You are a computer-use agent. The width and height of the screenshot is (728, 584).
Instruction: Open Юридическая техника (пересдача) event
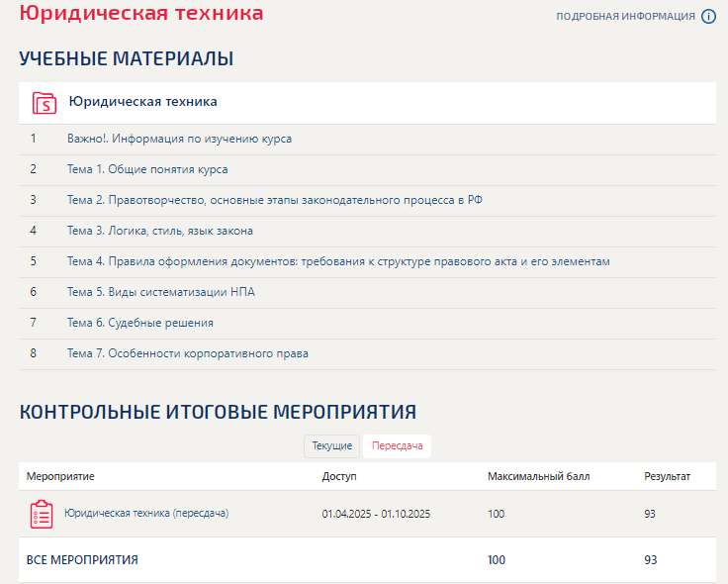click(x=146, y=513)
